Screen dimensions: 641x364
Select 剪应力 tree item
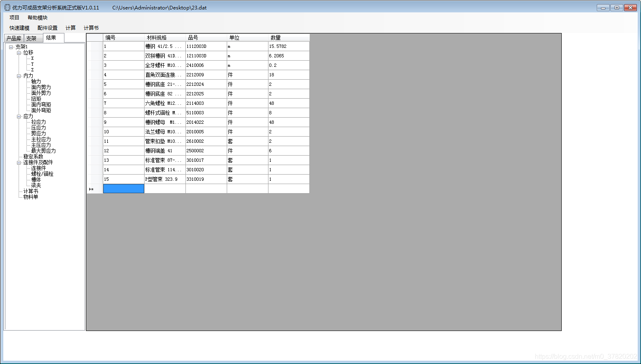click(38, 134)
